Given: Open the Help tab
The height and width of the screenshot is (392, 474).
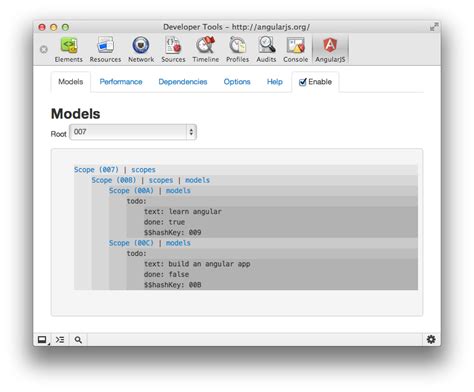Looking at the screenshot, I should (x=275, y=82).
